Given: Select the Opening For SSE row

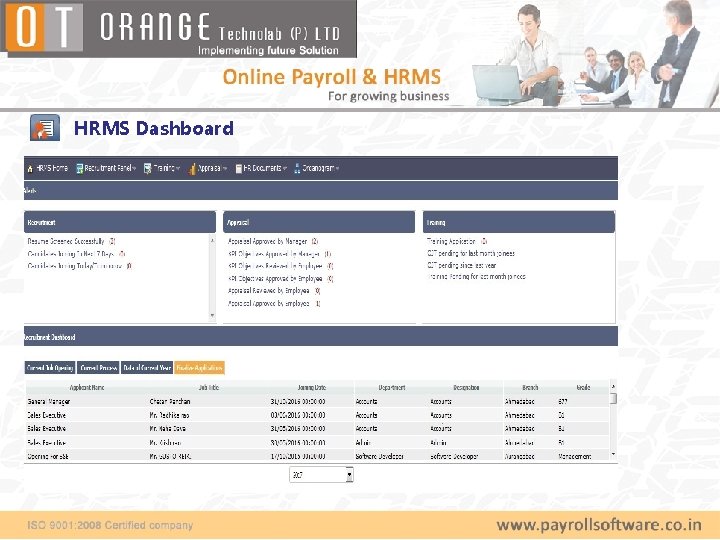Looking at the screenshot, I should coord(317,456).
